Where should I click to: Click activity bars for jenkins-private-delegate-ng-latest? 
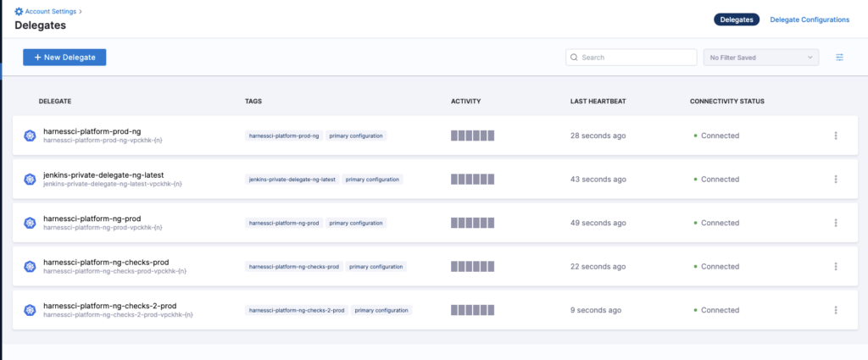[x=473, y=180]
